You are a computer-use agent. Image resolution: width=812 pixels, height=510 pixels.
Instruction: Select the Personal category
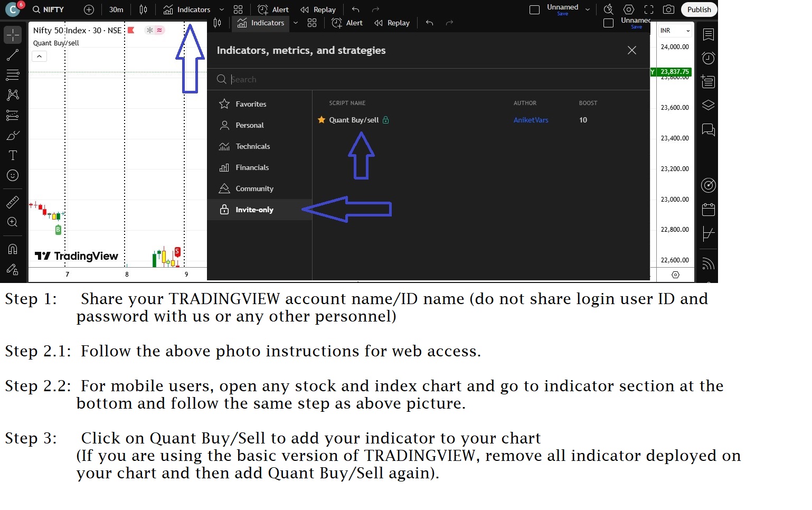click(x=259, y=125)
